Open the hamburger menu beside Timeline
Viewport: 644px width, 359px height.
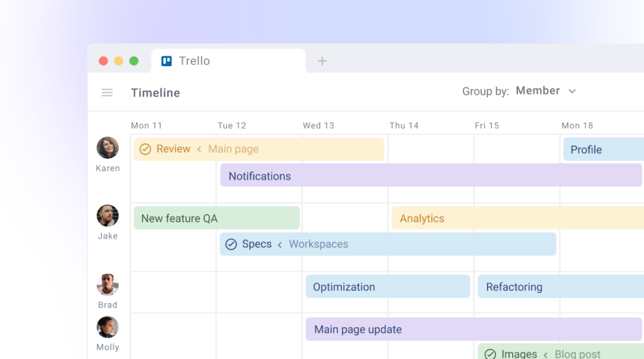[107, 92]
